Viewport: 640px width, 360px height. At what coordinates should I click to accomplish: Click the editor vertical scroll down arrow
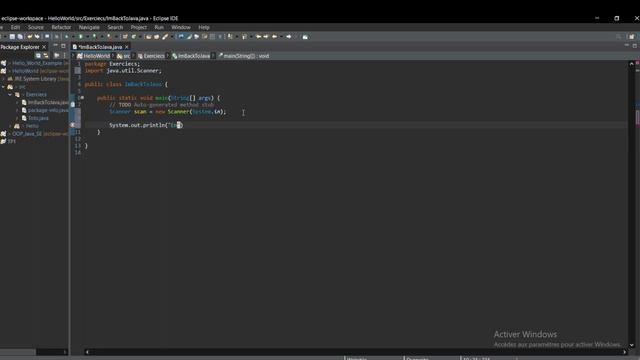[x=631, y=345]
